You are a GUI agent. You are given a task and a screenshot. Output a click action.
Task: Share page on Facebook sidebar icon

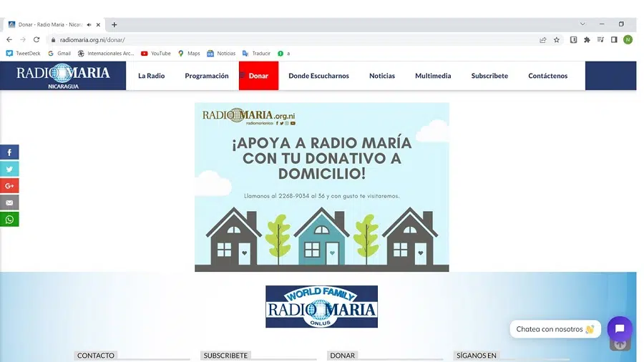coord(9,152)
